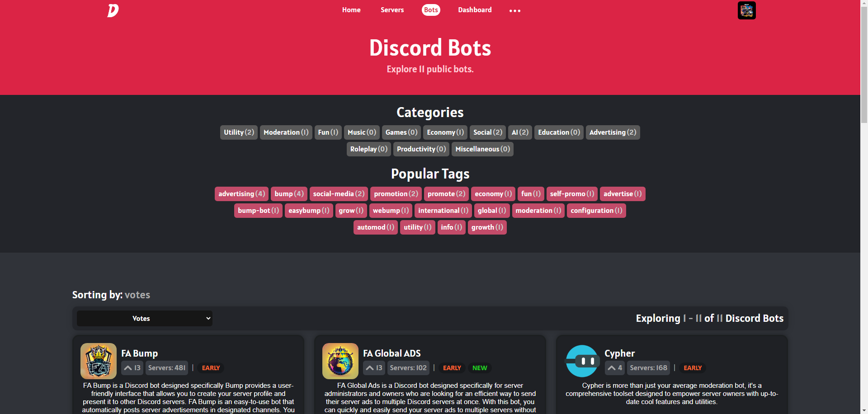The height and width of the screenshot is (414, 868).
Task: Select the webump (1) tag
Action: point(391,211)
